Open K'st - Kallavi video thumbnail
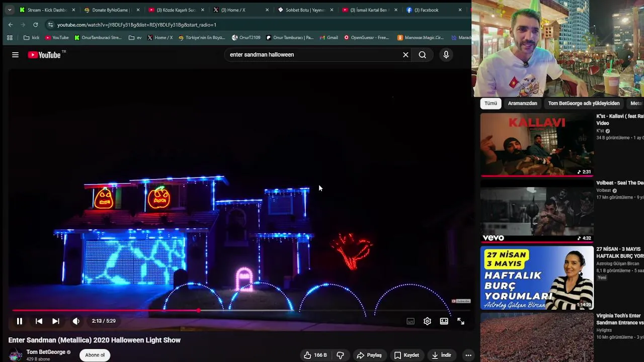The width and height of the screenshot is (644, 362). click(537, 145)
